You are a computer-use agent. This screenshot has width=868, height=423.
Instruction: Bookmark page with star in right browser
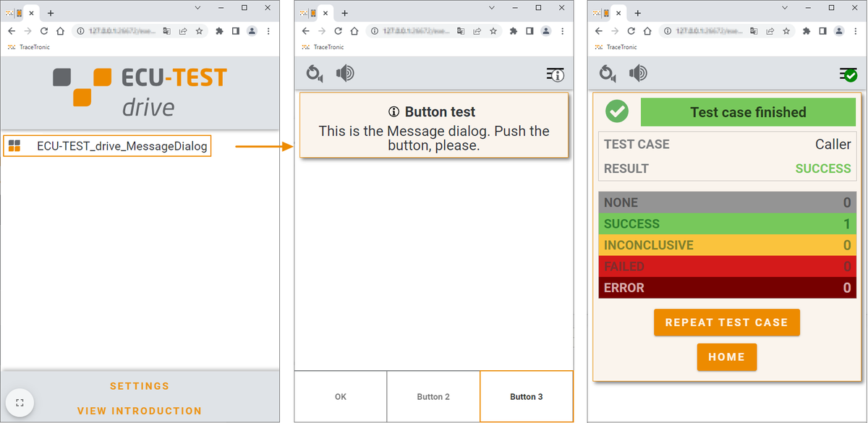point(786,31)
